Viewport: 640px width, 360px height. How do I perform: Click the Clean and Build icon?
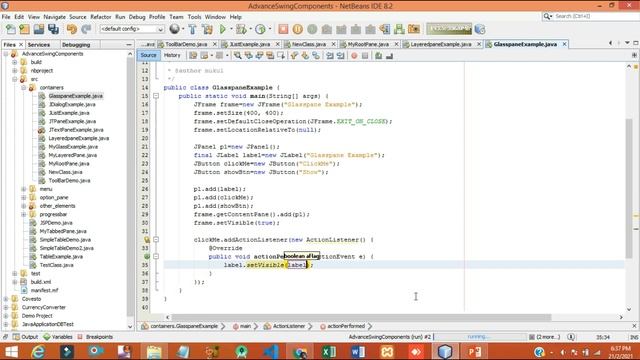207,29
